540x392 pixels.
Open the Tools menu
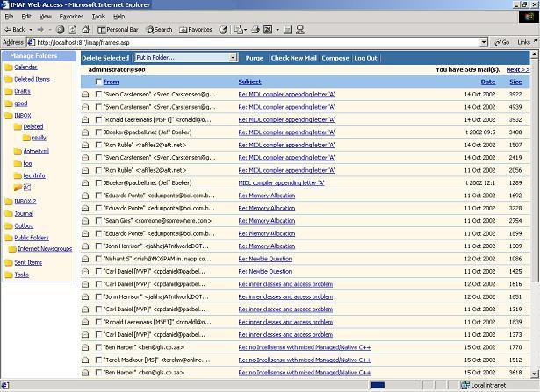point(98,17)
